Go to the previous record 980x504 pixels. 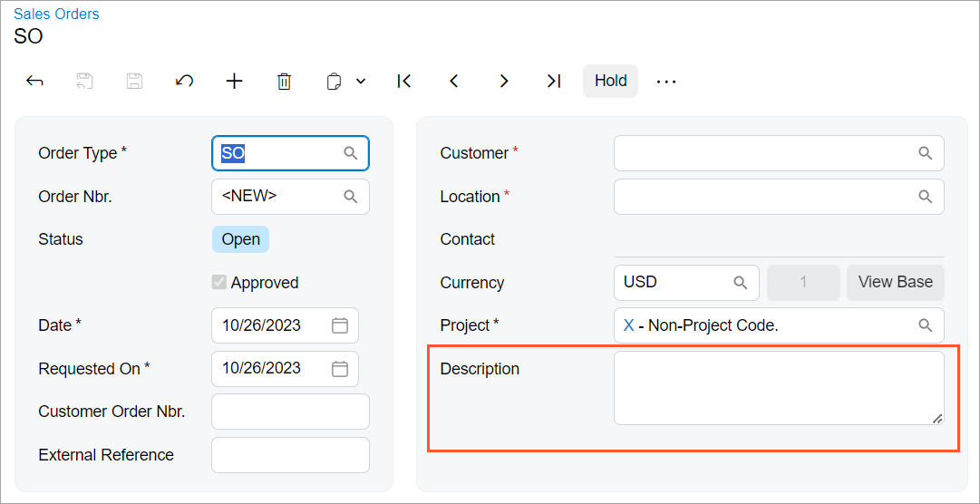[x=454, y=81]
